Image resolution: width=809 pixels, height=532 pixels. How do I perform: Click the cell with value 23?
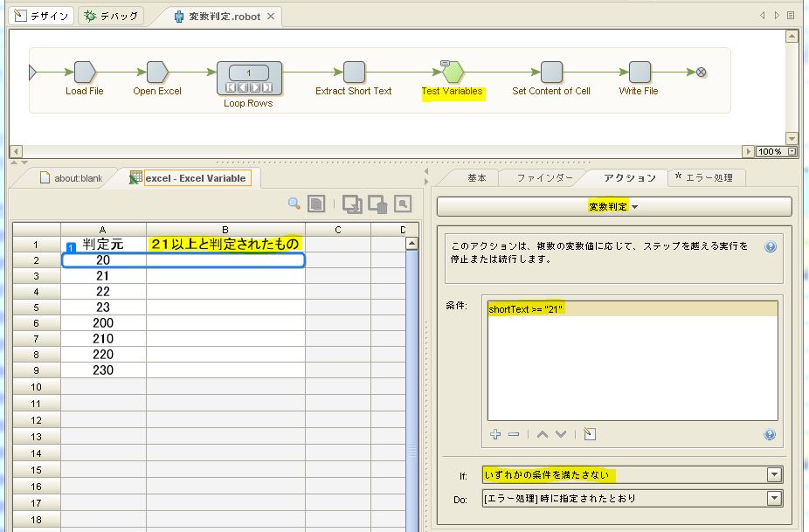tap(103, 307)
